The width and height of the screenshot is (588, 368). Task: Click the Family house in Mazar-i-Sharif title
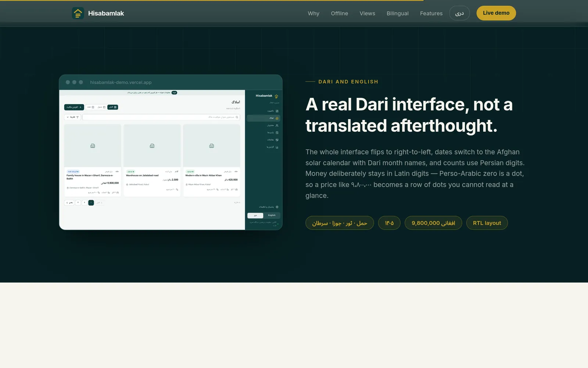tap(90, 177)
